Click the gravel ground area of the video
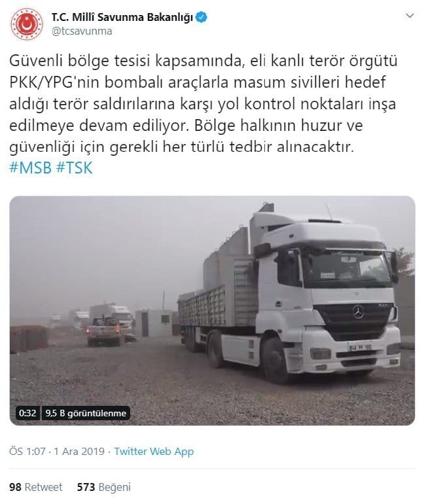The height and width of the screenshot is (504, 424). pos(128,386)
